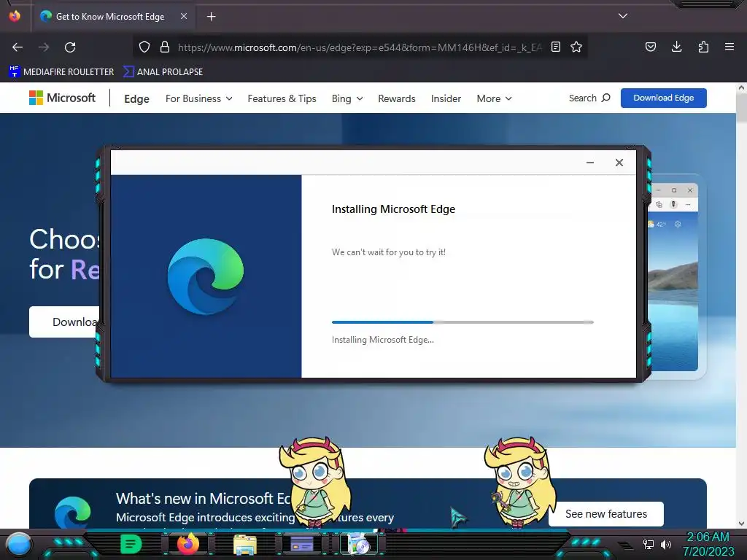Click the Installing Microsoft Edge heading
Screen dimensions: 747x560
click(x=393, y=209)
